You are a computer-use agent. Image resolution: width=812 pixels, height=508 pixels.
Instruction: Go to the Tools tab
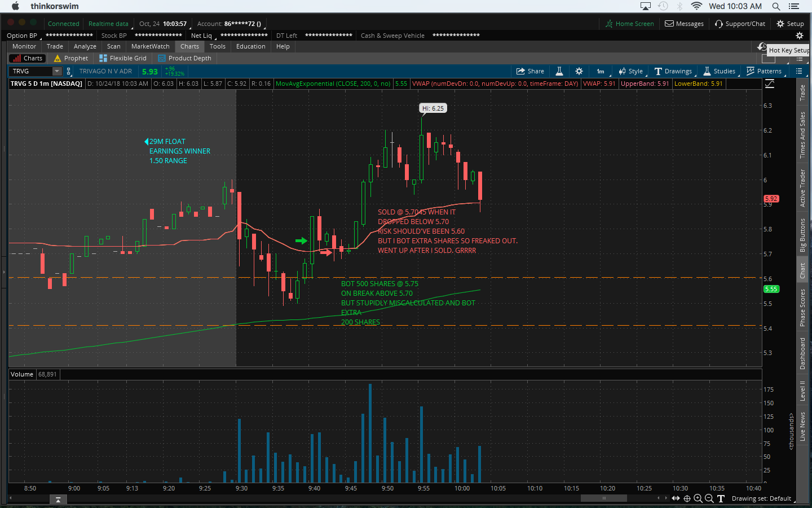click(218, 46)
